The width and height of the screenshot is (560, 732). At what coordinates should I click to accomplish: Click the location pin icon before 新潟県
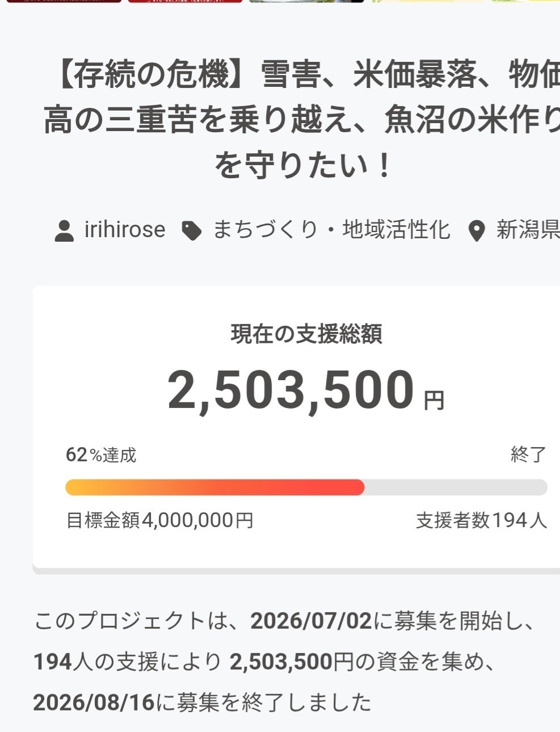[x=477, y=230]
